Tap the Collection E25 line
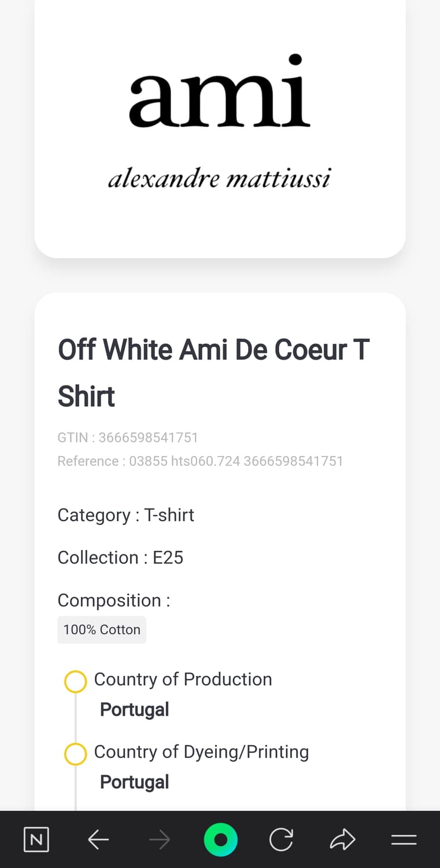The width and height of the screenshot is (440, 868). pyautogui.click(x=120, y=557)
